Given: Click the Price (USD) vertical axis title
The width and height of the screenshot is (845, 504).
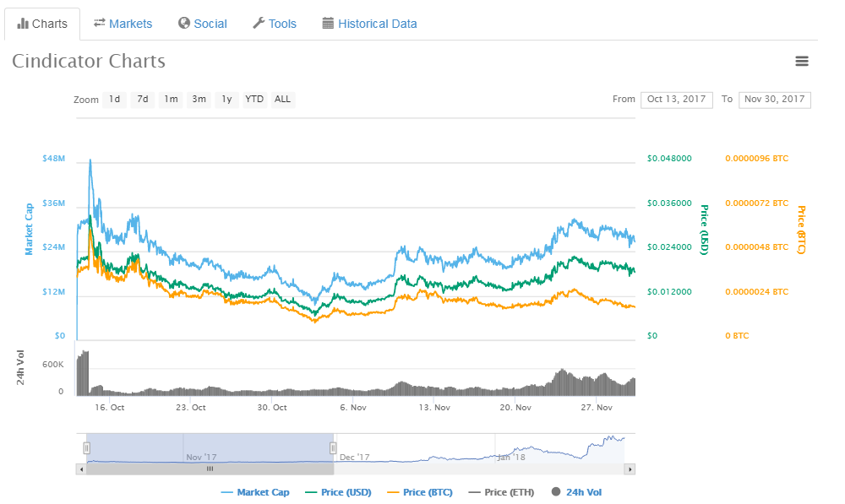Looking at the screenshot, I should [x=704, y=230].
